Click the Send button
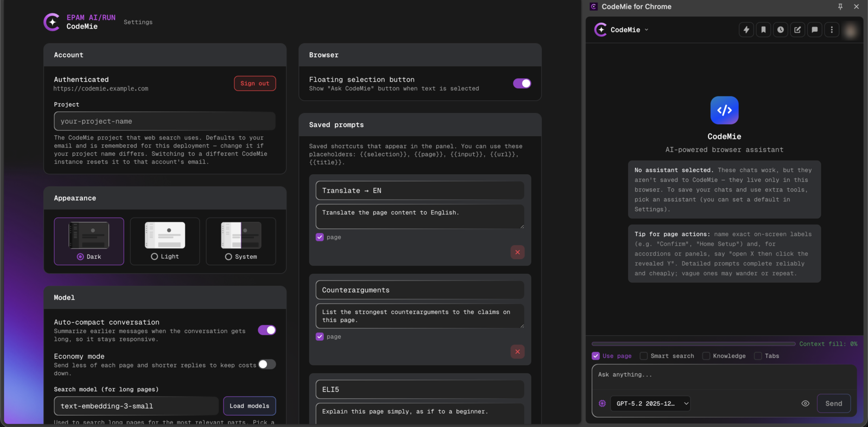 tap(834, 404)
